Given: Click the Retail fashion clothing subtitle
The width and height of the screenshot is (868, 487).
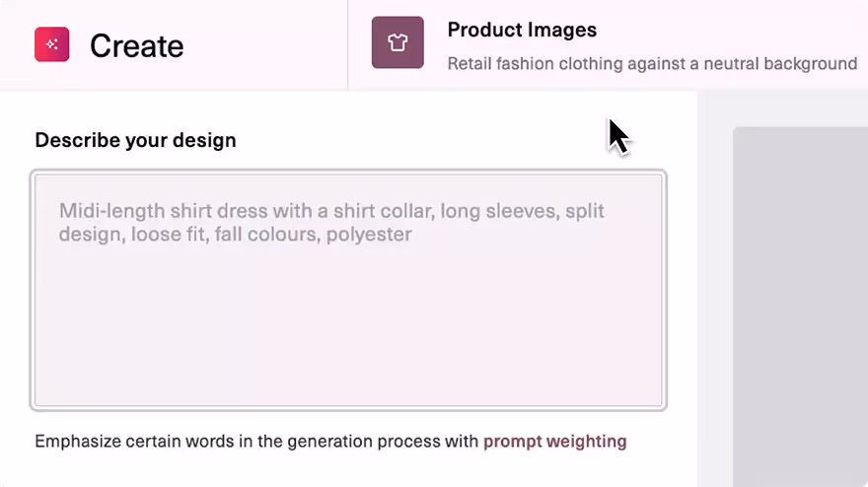Looking at the screenshot, I should tap(652, 64).
